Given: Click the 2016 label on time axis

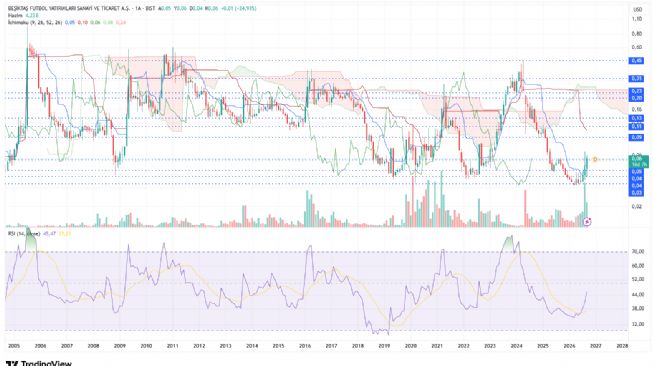Looking at the screenshot, I should pos(305,346).
